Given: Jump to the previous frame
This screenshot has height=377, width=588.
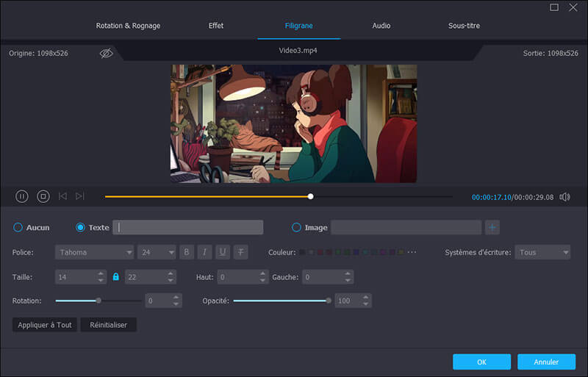Looking at the screenshot, I should 62,196.
